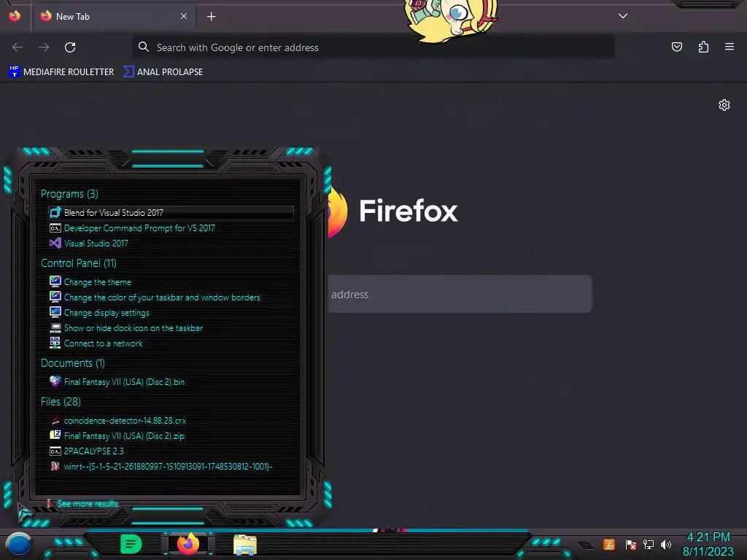Open the Action Center flag icon
Image resolution: width=747 pixels, height=560 pixels.
[x=631, y=545]
